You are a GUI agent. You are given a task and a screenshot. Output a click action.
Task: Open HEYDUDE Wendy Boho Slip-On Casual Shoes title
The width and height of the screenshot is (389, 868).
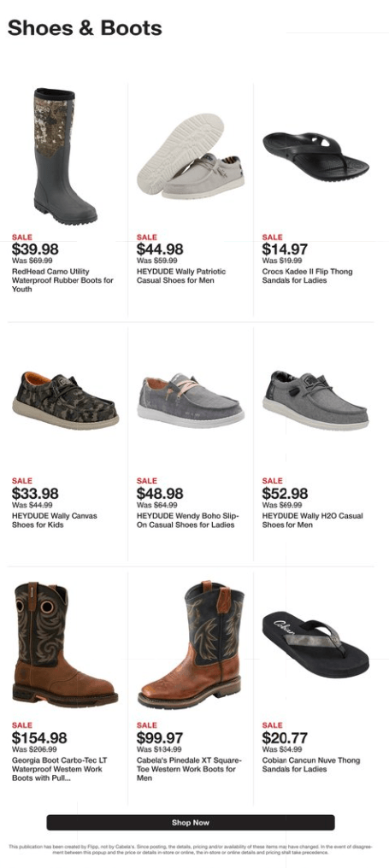click(188, 519)
